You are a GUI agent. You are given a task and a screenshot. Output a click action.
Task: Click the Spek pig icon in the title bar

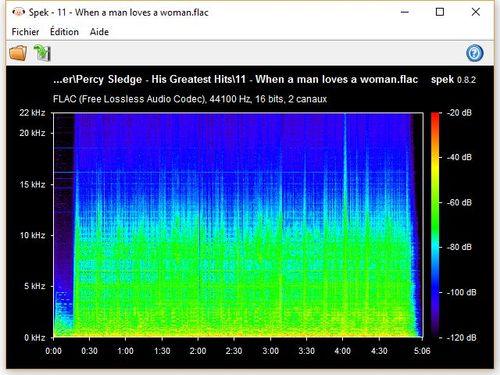[19, 13]
